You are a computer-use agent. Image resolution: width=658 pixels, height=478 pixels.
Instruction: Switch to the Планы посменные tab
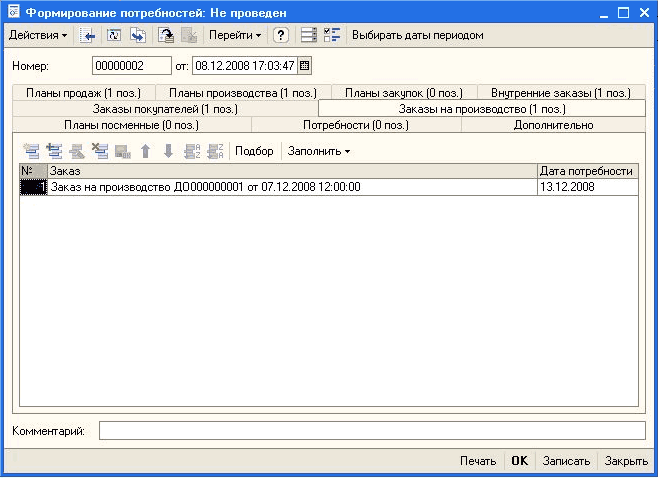(x=132, y=125)
